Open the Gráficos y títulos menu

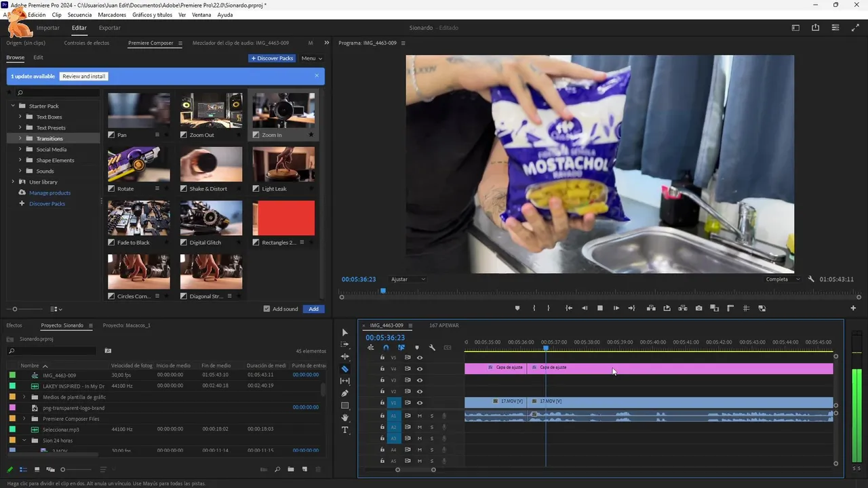click(x=153, y=14)
